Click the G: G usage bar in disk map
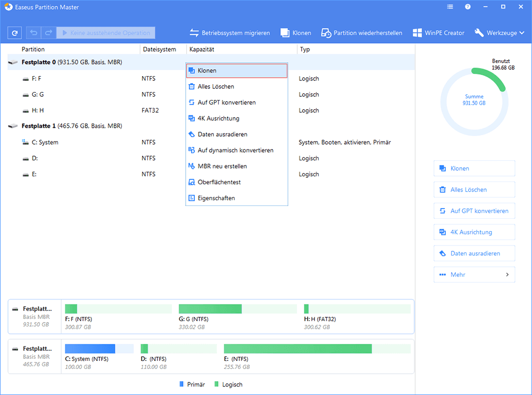532x395 pixels. pyautogui.click(x=238, y=309)
